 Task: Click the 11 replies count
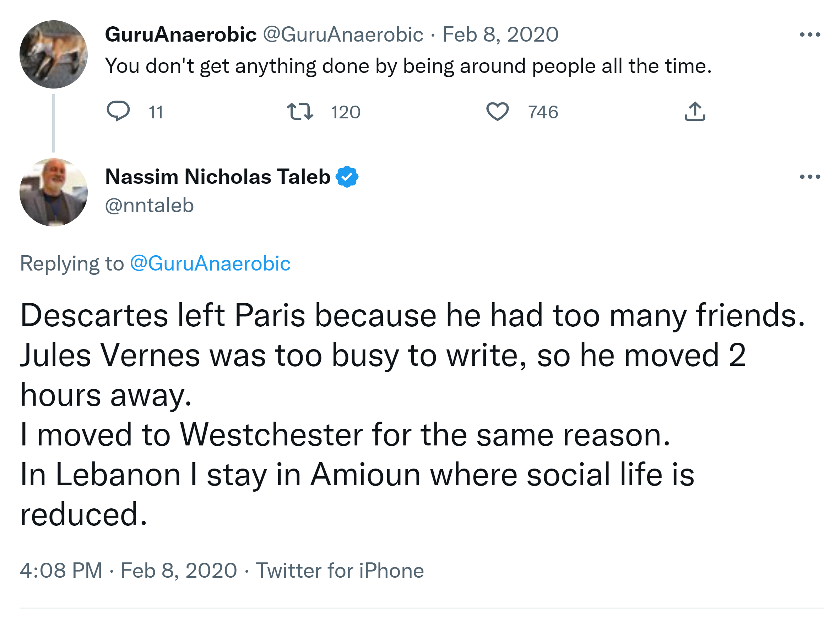coord(156,112)
